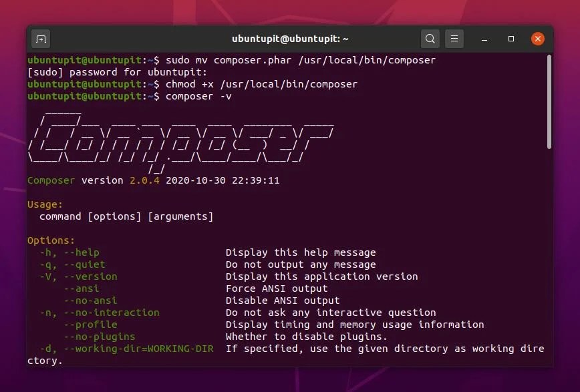The width and height of the screenshot is (580, 392).
Task: Click the date 2020-10-30 22:39:11
Action: [223, 180]
